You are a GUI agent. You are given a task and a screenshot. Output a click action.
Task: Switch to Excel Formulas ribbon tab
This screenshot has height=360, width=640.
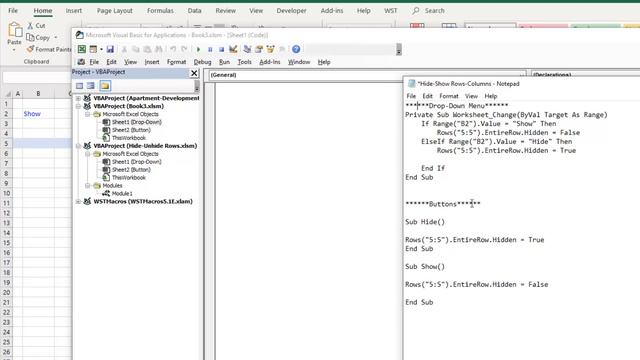tap(160, 11)
